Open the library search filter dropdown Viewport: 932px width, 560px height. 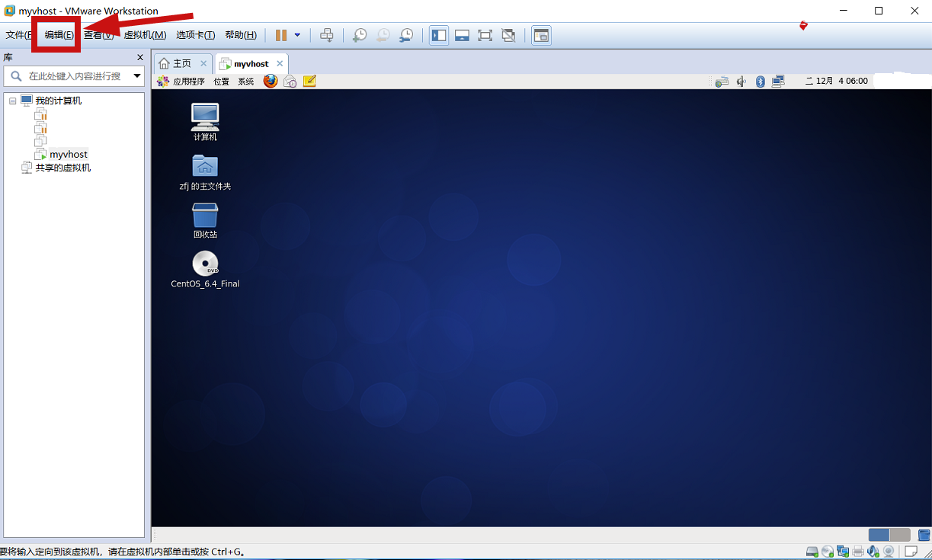coord(137,76)
